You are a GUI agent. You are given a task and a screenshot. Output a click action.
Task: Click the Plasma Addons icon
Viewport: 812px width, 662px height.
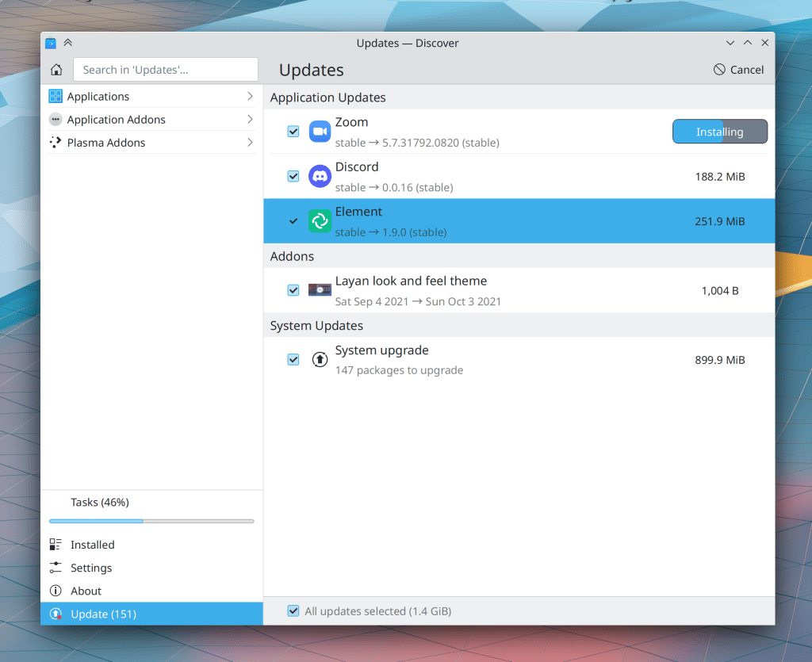pyautogui.click(x=56, y=143)
